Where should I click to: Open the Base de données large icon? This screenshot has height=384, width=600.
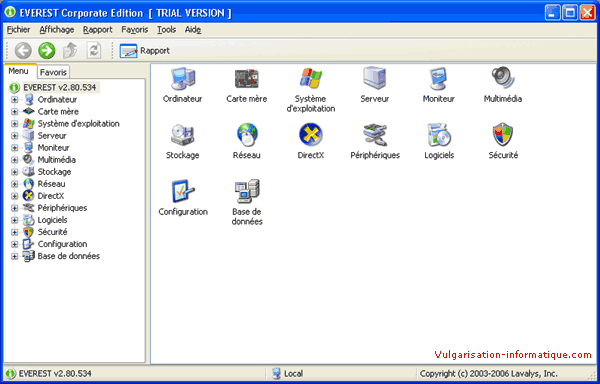click(247, 191)
